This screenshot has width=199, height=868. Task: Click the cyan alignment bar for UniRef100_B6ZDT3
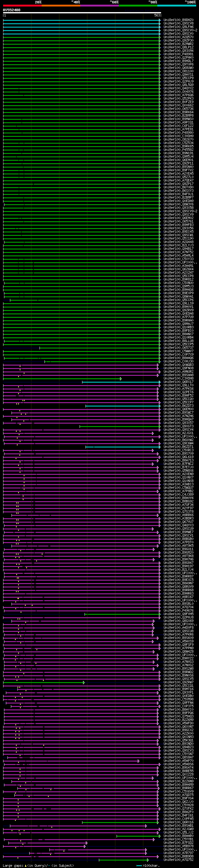123,406
